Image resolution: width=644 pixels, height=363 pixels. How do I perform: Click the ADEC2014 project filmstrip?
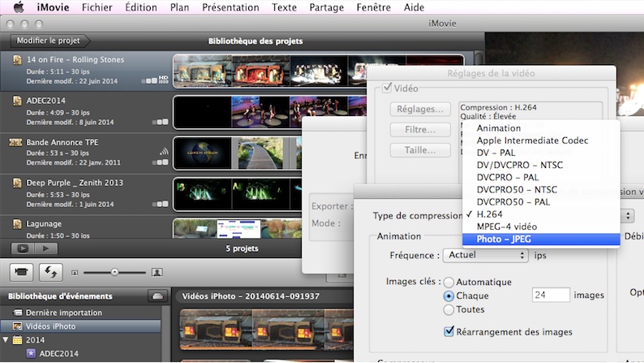pyautogui.click(x=270, y=112)
